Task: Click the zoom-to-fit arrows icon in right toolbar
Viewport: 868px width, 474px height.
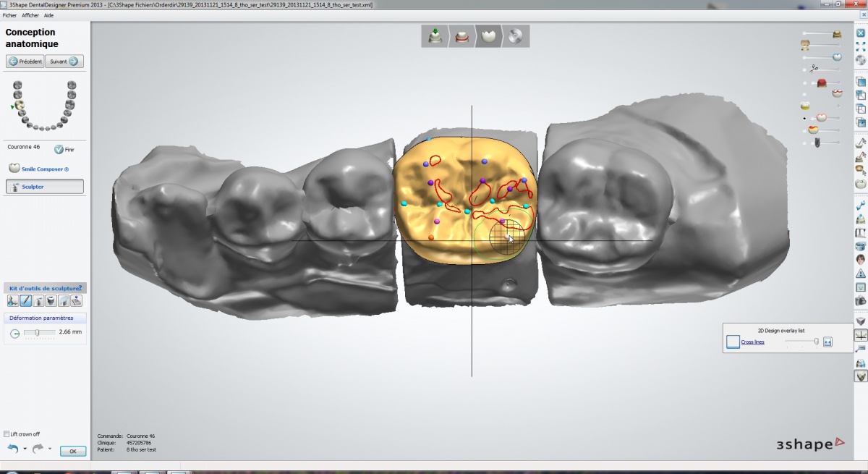Action: coord(861,46)
